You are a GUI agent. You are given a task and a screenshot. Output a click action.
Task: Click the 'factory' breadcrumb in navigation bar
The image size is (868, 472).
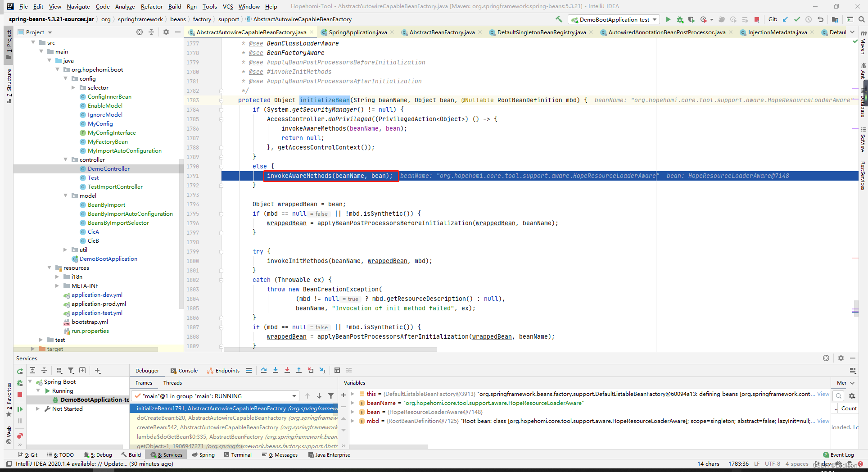coord(202,19)
